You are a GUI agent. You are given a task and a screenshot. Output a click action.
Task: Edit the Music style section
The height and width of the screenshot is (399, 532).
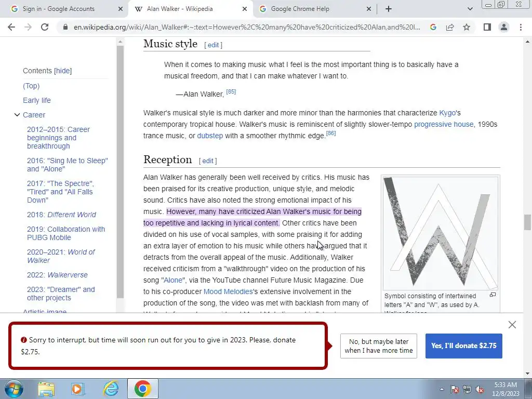coord(213,45)
